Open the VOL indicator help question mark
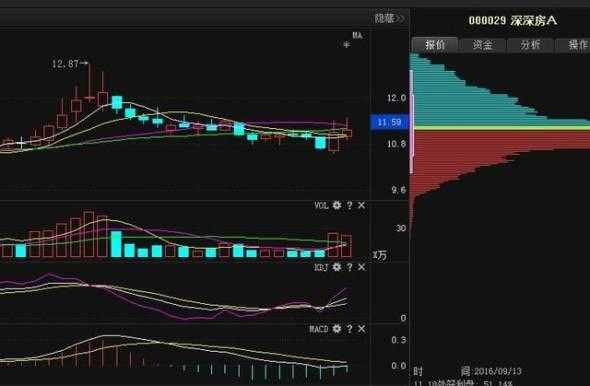 (x=350, y=205)
